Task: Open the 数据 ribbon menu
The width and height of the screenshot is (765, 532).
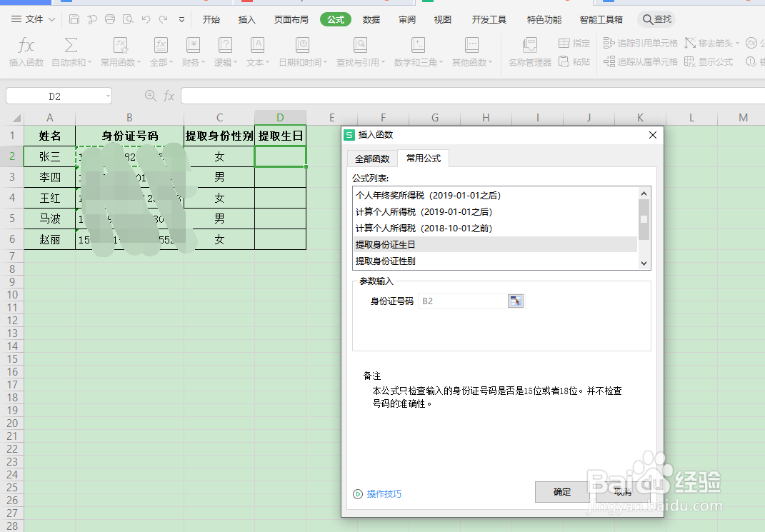Action: coord(371,19)
